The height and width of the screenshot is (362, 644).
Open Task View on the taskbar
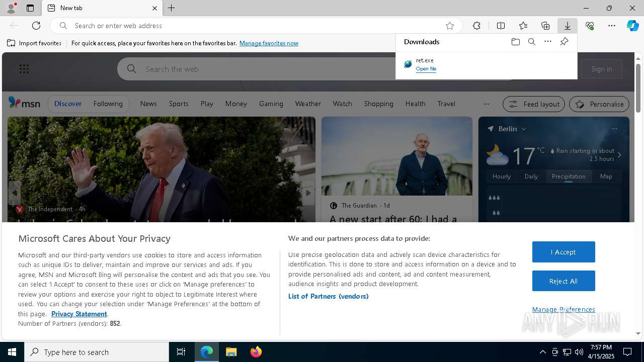click(181, 352)
